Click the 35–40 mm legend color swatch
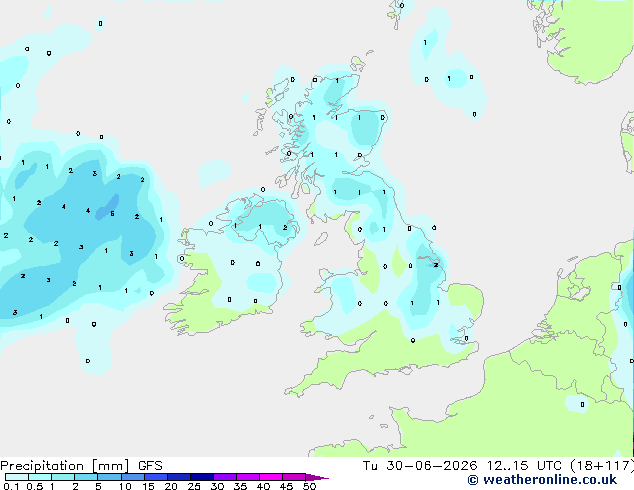Image resolution: width=634 pixels, height=490 pixels. point(248,477)
